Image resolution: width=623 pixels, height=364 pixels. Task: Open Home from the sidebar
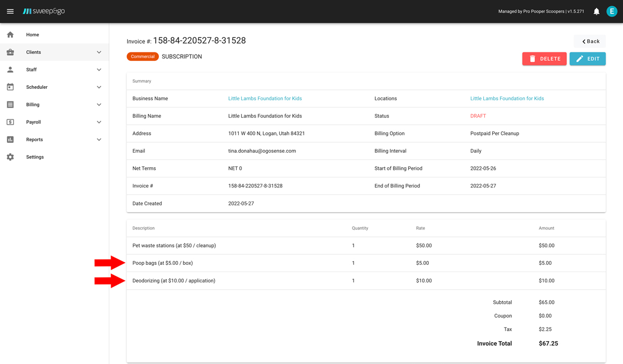32,34
